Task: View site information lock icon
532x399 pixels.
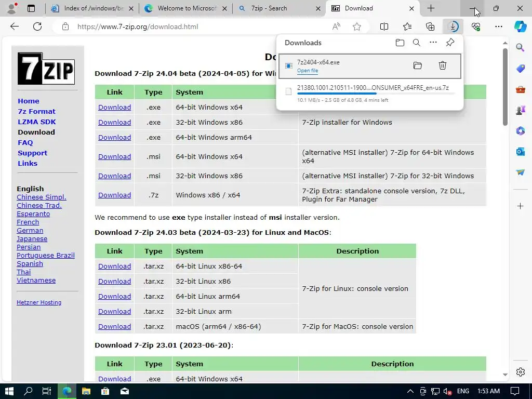Action: (x=65, y=26)
